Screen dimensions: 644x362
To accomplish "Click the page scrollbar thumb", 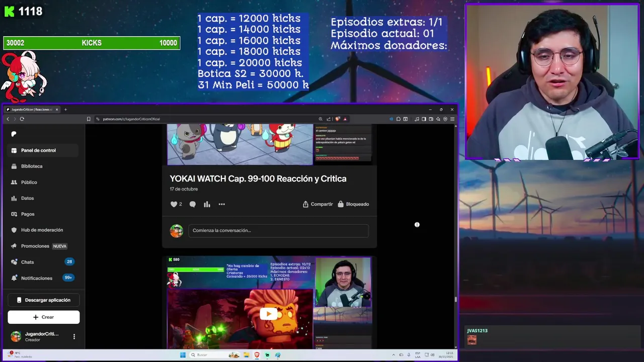I will (x=455, y=299).
